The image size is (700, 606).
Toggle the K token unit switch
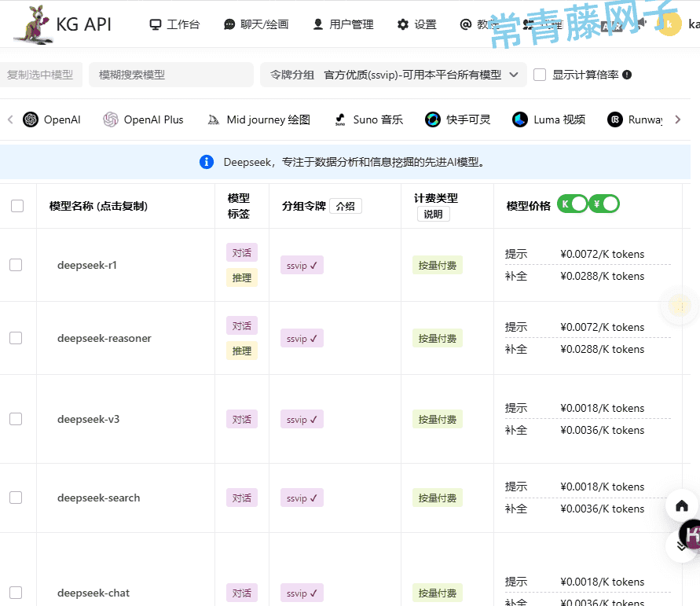[572, 204]
